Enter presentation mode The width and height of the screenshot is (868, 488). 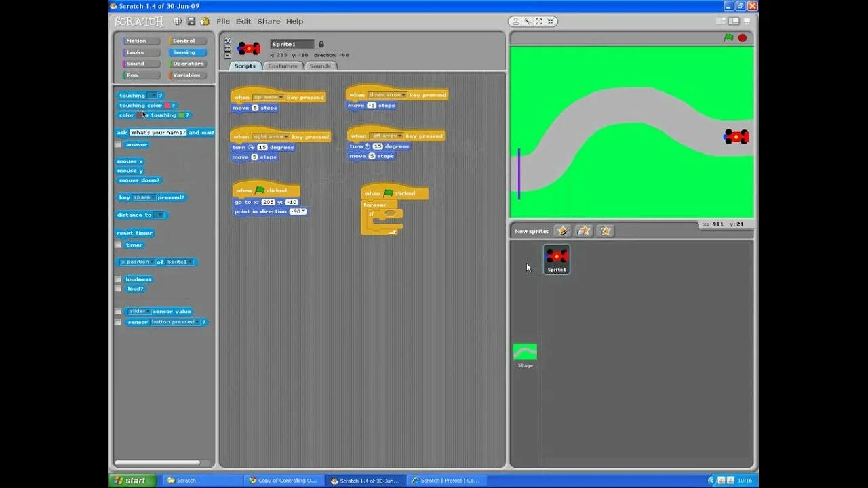tap(747, 22)
